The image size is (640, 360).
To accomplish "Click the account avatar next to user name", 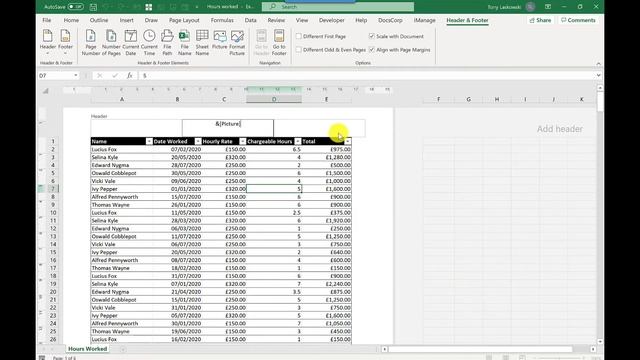I will (x=530, y=7).
